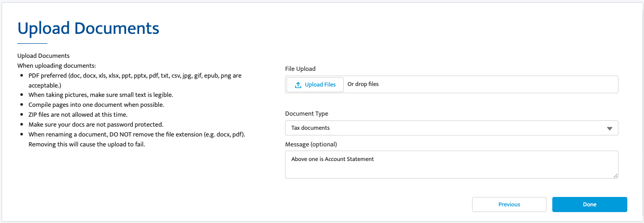Click the password protected instruction text
This screenshot has width=644, height=223.
96,125
